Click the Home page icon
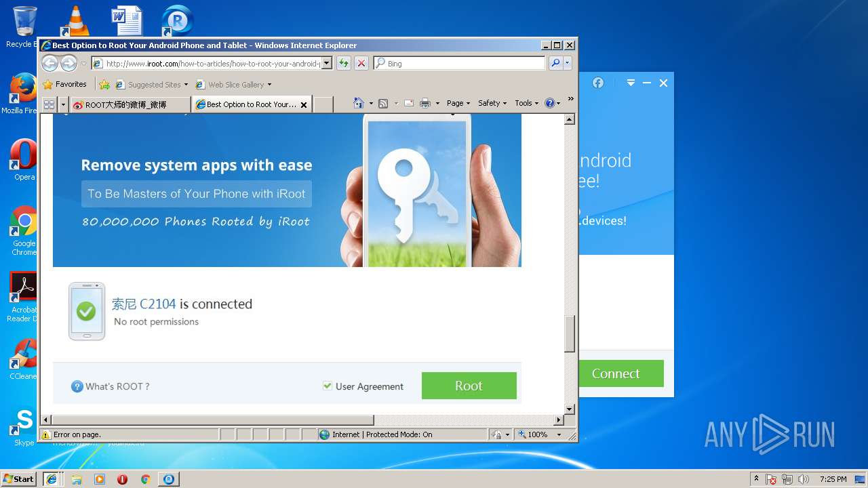The width and height of the screenshot is (868, 488). point(359,103)
